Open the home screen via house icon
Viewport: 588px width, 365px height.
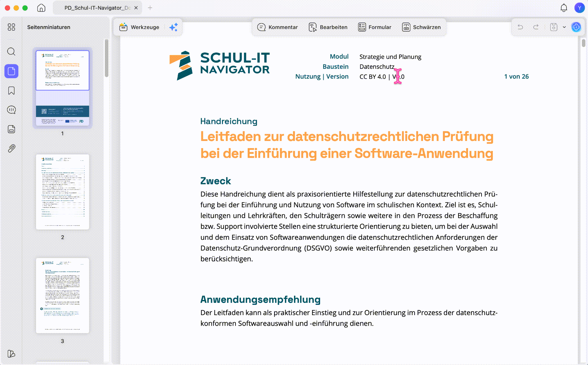pyautogui.click(x=41, y=8)
